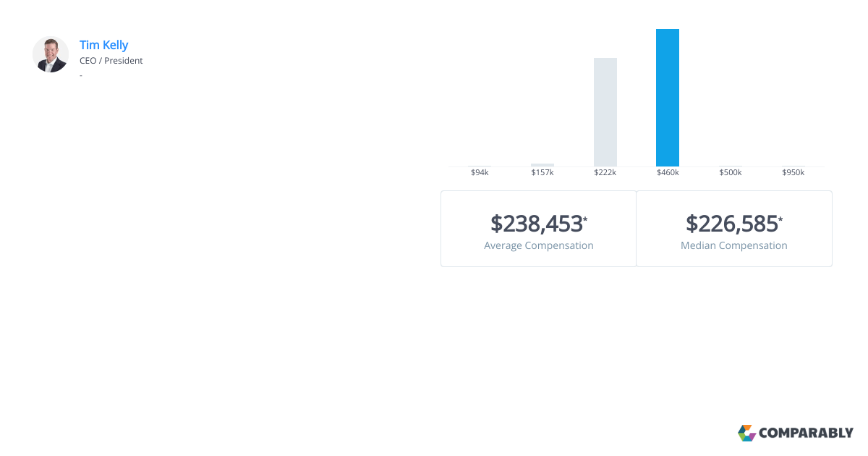The width and height of the screenshot is (868, 456).
Task: Click the $460k axis label
Action: pyautogui.click(x=668, y=172)
